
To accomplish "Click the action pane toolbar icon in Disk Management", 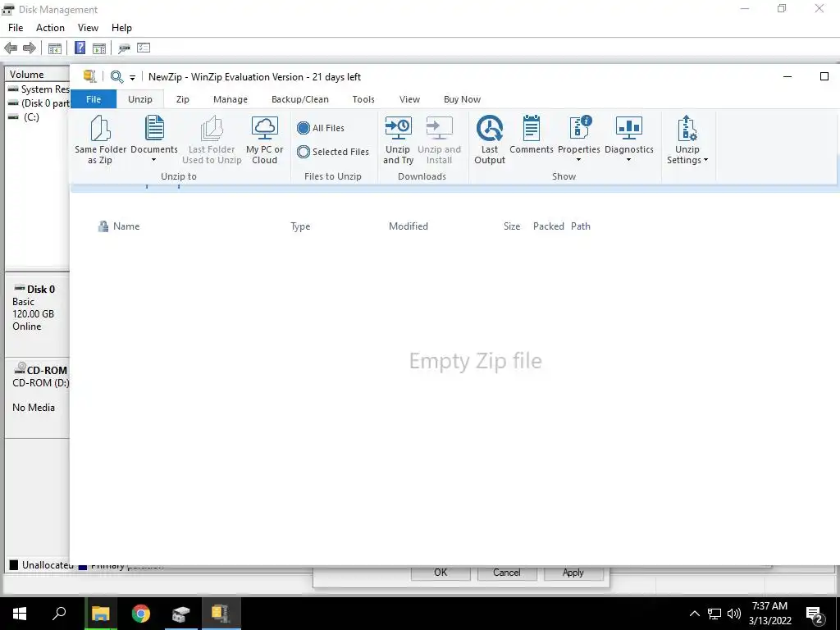I will click(99, 48).
